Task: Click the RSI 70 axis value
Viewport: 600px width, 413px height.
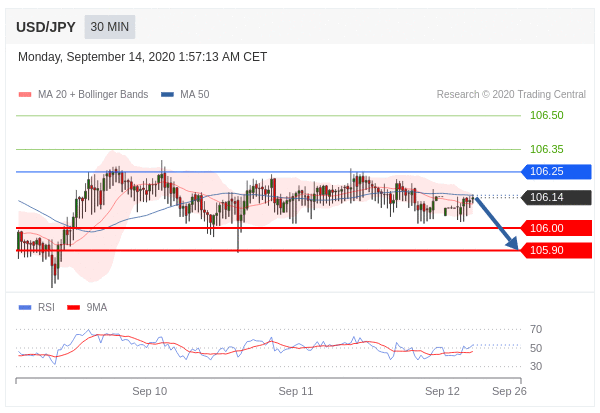Action: [536, 329]
